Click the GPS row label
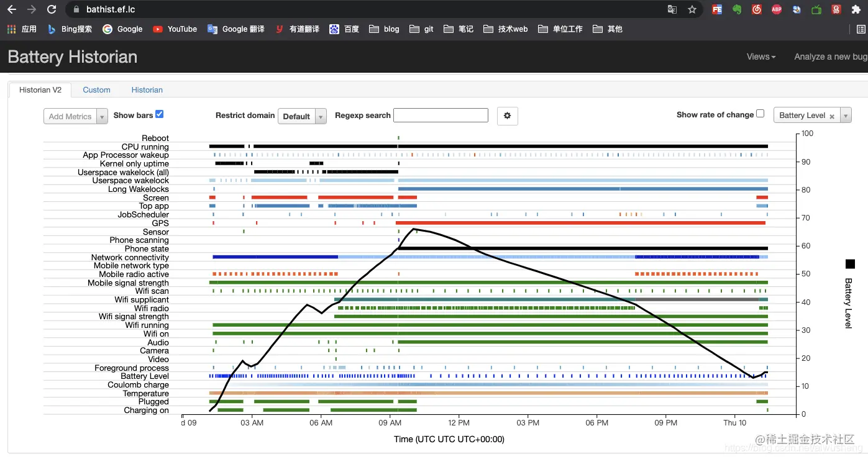This screenshot has width=868, height=459. [x=160, y=223]
